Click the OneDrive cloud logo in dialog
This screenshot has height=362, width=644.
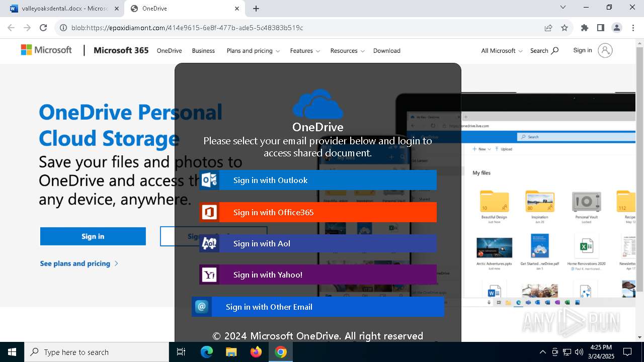(x=317, y=104)
